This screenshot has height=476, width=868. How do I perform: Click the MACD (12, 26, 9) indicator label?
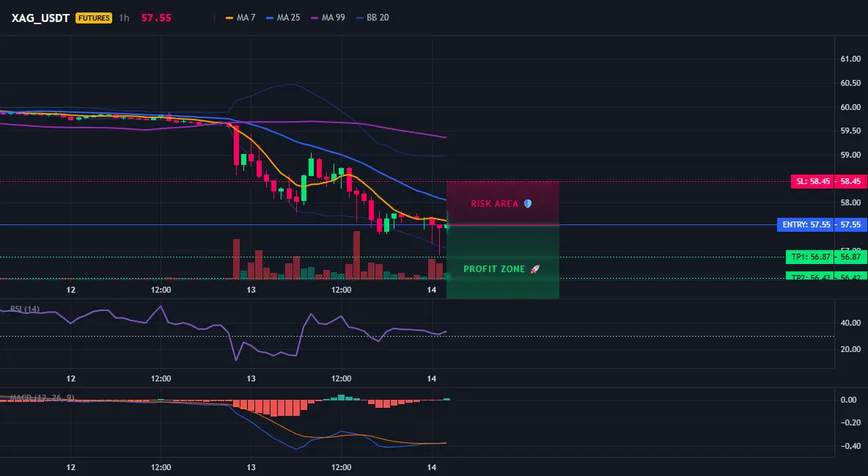tap(42, 398)
